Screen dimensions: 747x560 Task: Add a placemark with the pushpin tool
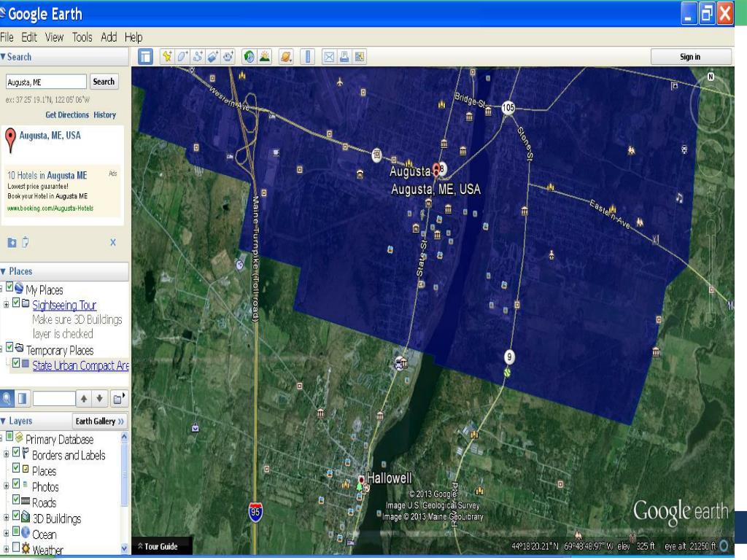pyautogui.click(x=167, y=57)
